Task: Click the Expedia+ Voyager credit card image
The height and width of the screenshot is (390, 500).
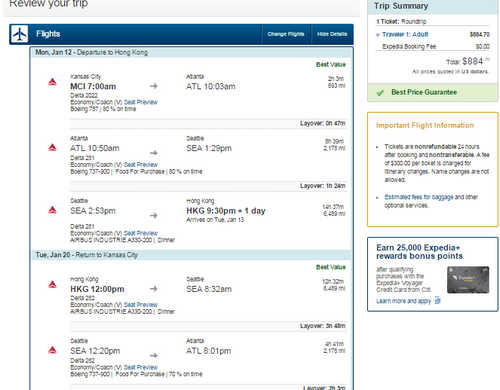Action: [x=468, y=280]
